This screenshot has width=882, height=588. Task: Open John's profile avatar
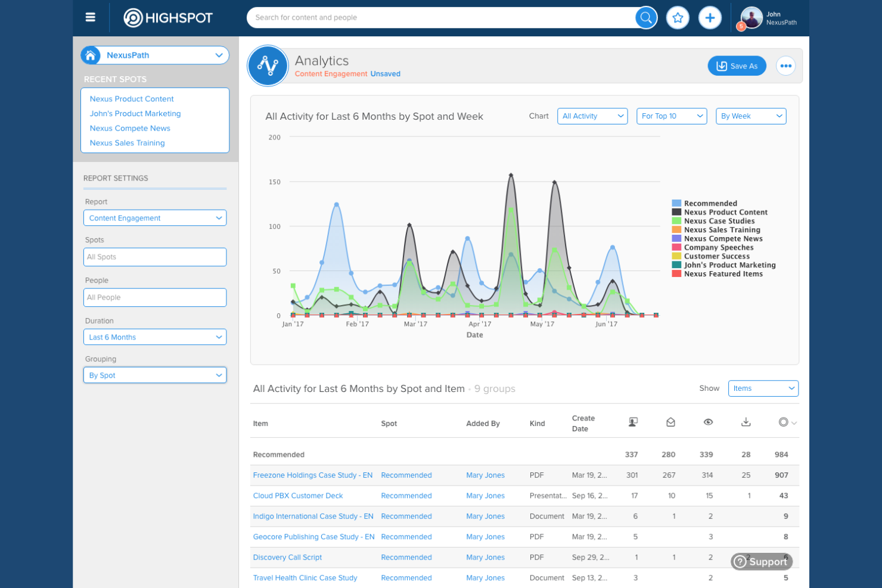pyautogui.click(x=751, y=18)
